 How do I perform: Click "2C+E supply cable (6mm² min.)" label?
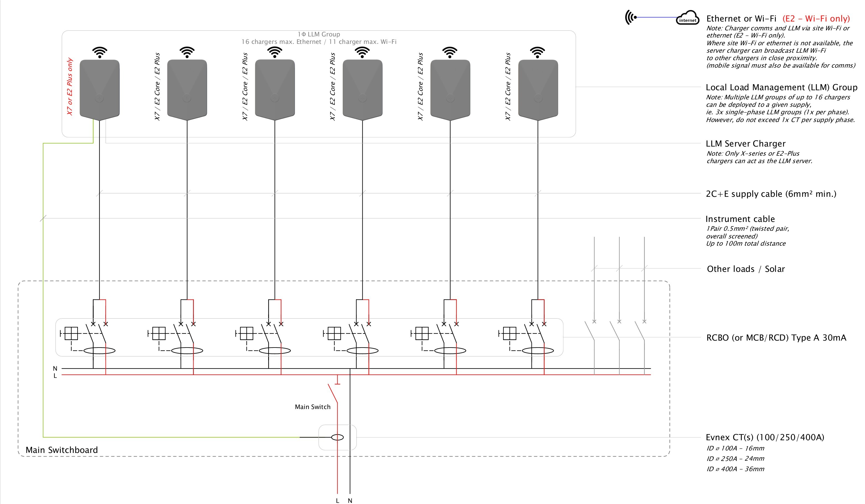771,194
